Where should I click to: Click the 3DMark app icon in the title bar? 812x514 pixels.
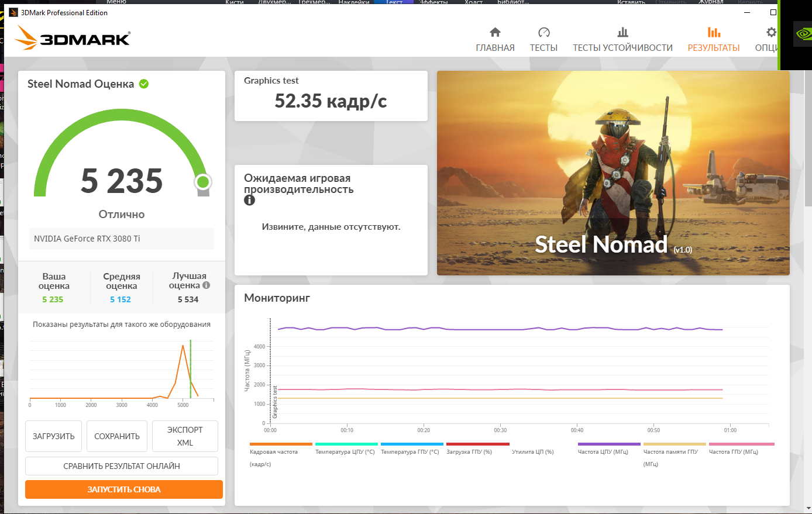pyautogui.click(x=13, y=12)
